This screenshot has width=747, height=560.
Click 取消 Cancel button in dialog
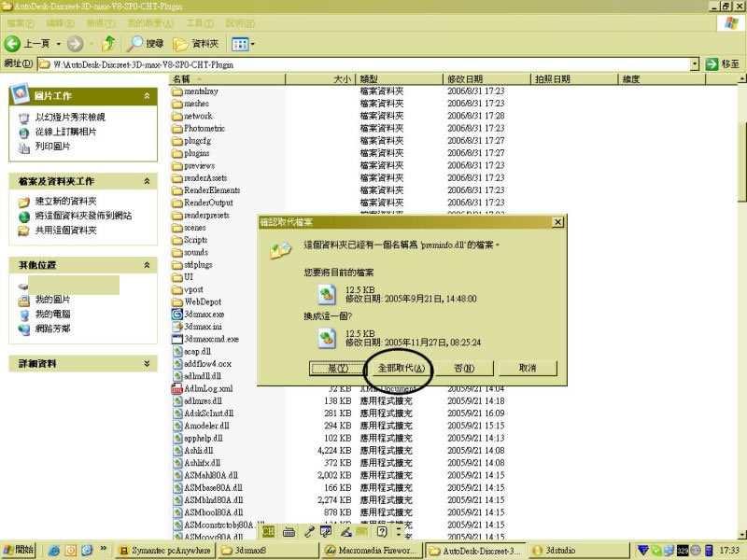click(x=528, y=368)
